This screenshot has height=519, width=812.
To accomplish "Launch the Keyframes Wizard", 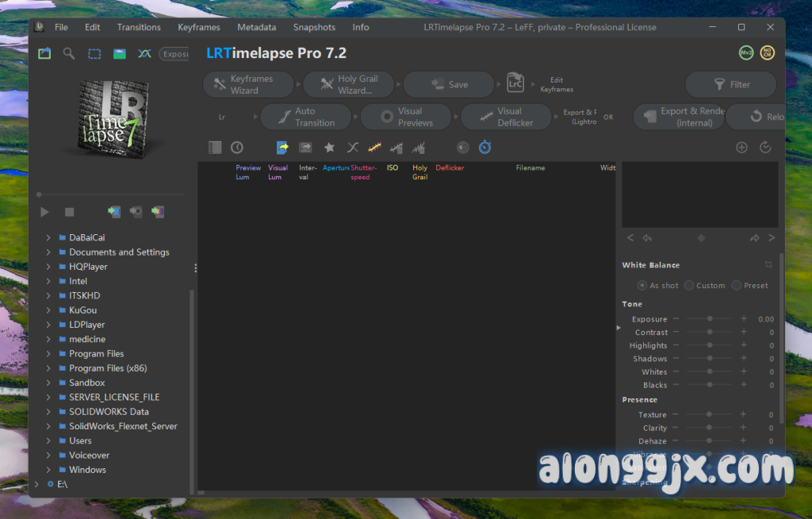I will click(x=249, y=85).
